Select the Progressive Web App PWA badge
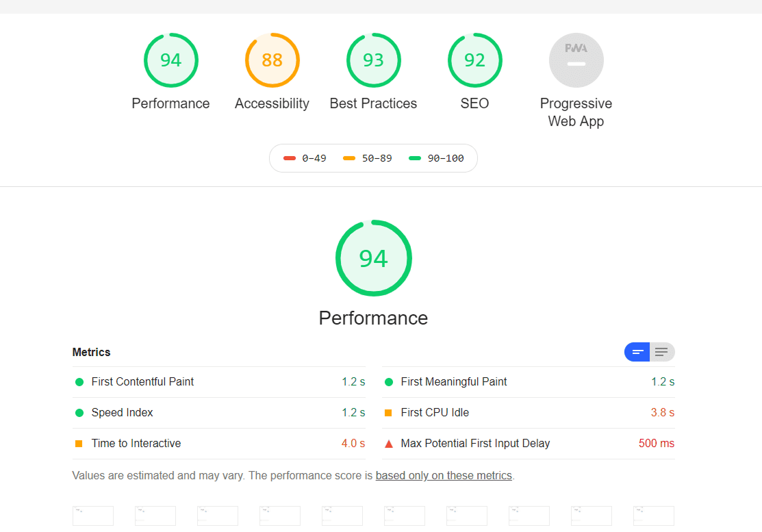 [576, 60]
